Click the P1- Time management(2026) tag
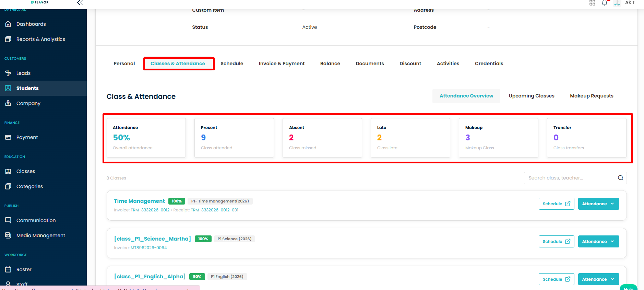 pos(220,201)
